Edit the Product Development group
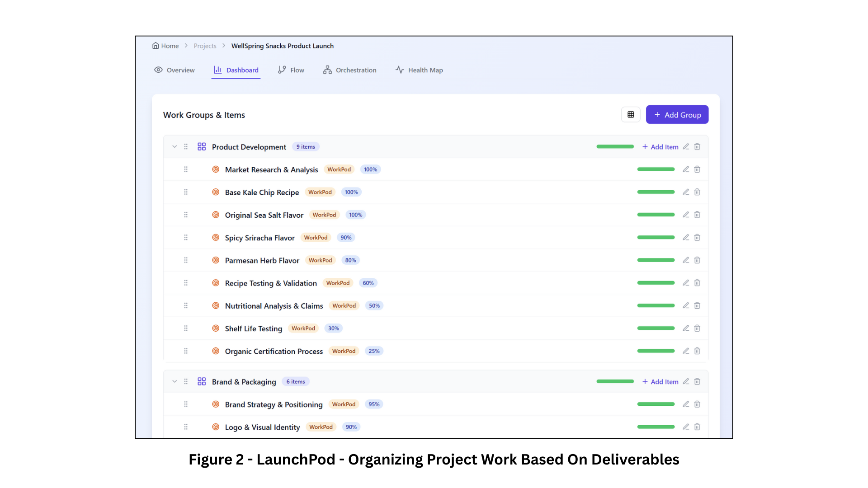This screenshot has width=868, height=488. [686, 147]
